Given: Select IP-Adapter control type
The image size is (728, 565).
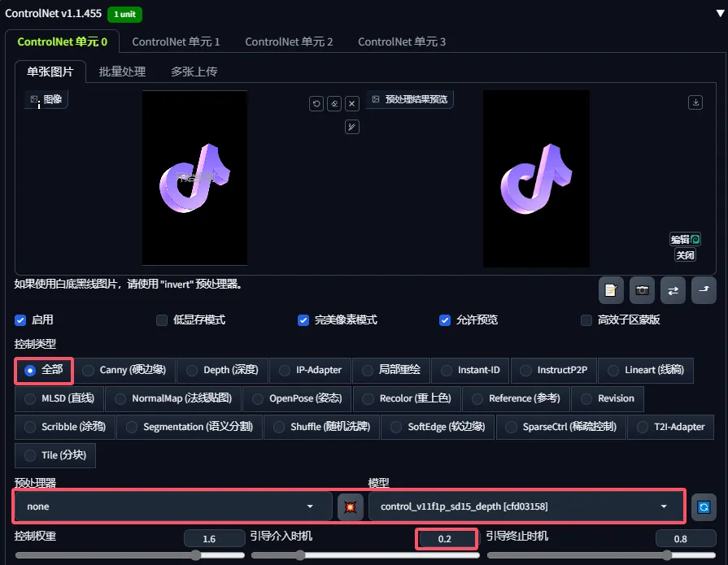Looking at the screenshot, I should click(x=310, y=370).
